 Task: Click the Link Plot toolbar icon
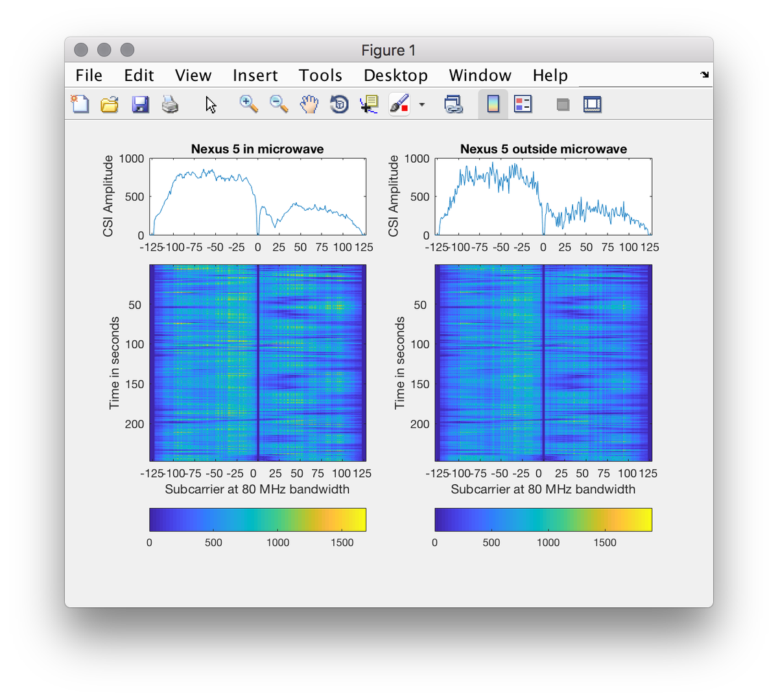pos(453,104)
